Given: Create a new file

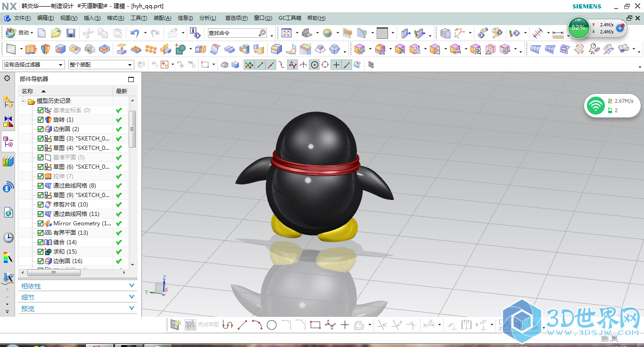Looking at the screenshot, I should coord(41,33).
